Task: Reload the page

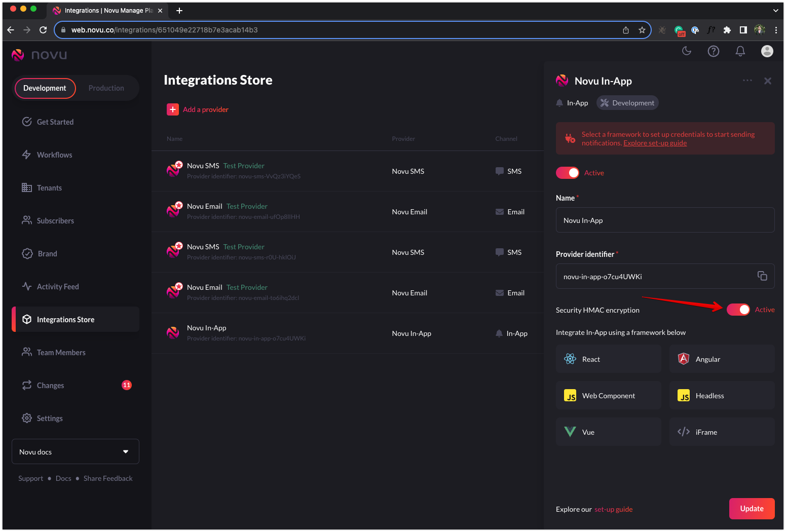Action: pos(43,30)
